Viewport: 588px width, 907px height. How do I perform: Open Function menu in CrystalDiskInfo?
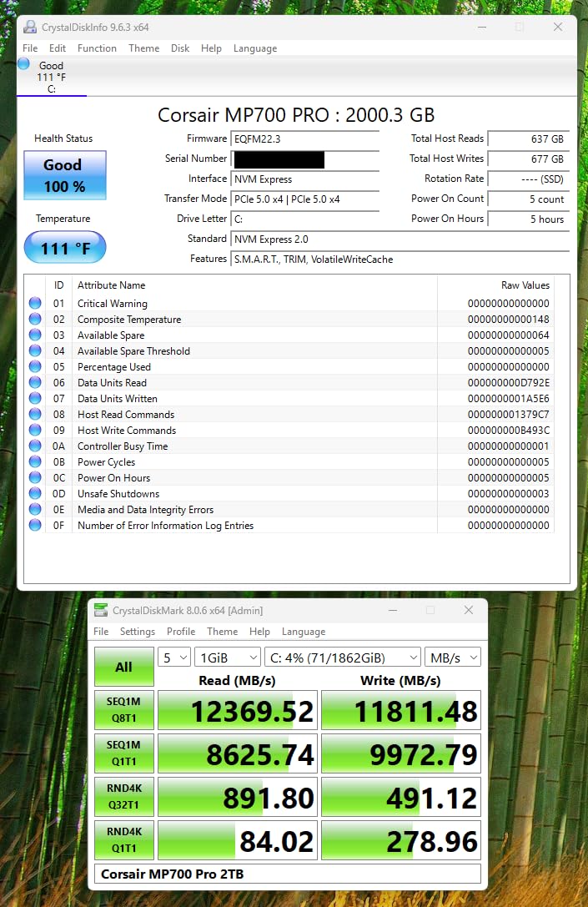click(x=97, y=48)
